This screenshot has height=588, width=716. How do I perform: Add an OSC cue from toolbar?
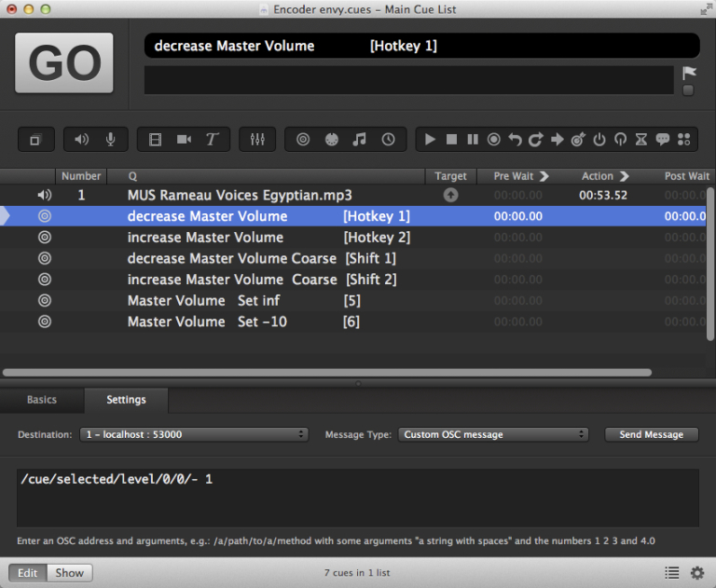click(303, 140)
